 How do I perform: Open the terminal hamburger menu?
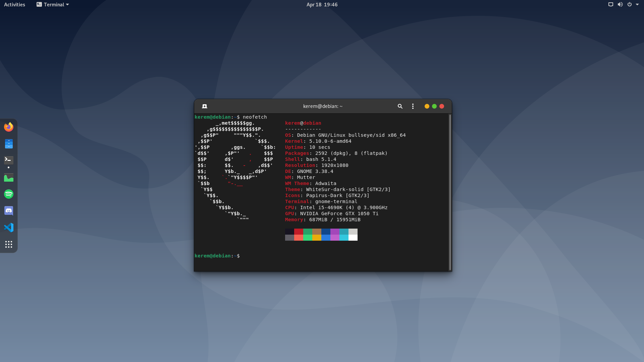point(413,106)
